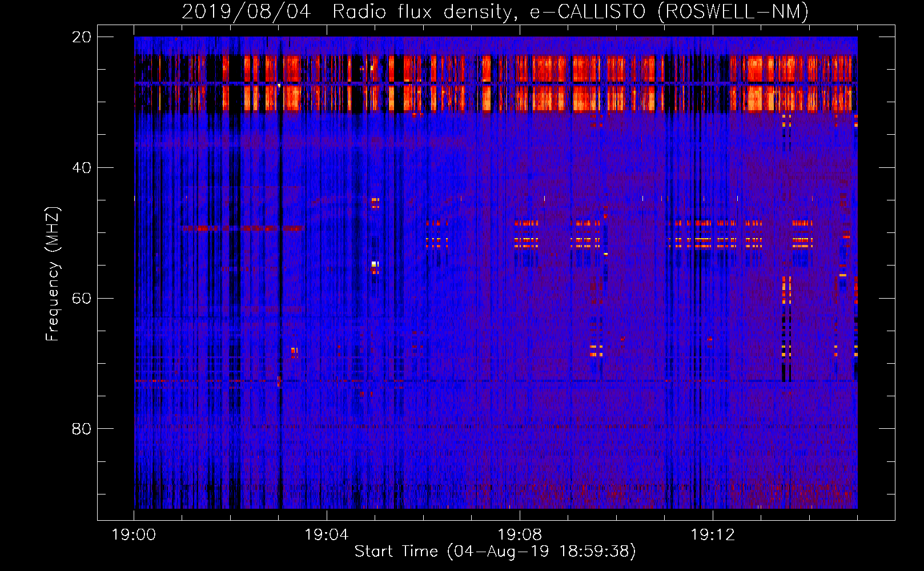Click the 'Start Time (04-Aug-19 18:59:38)' label
This screenshot has height=571, width=924.
pyautogui.click(x=495, y=552)
